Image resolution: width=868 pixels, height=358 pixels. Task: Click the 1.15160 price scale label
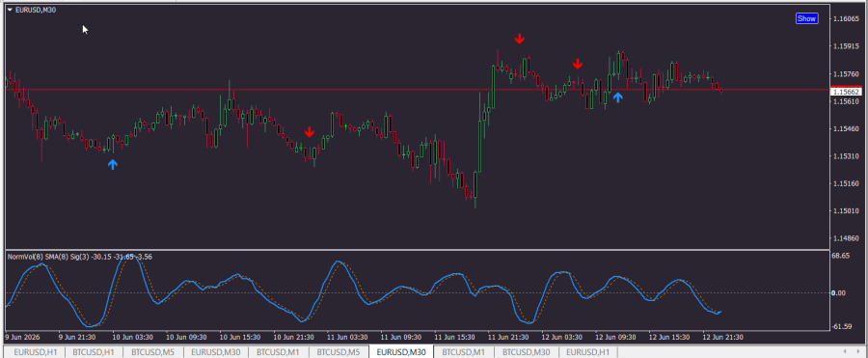click(847, 183)
